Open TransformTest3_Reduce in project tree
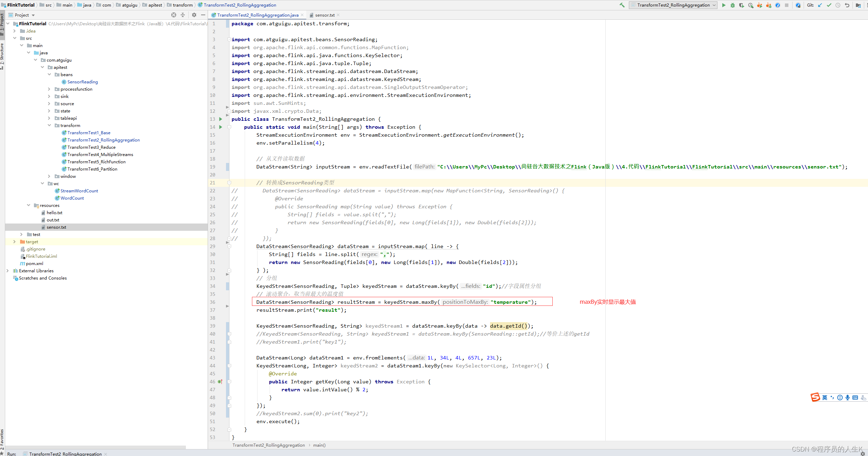The image size is (868, 456). [x=91, y=147]
